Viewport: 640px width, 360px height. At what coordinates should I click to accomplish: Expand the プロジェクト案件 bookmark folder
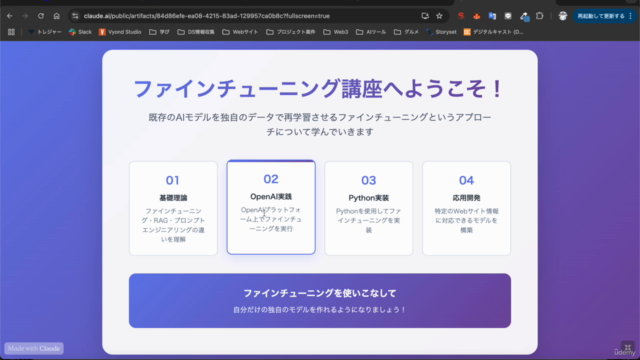[291, 32]
